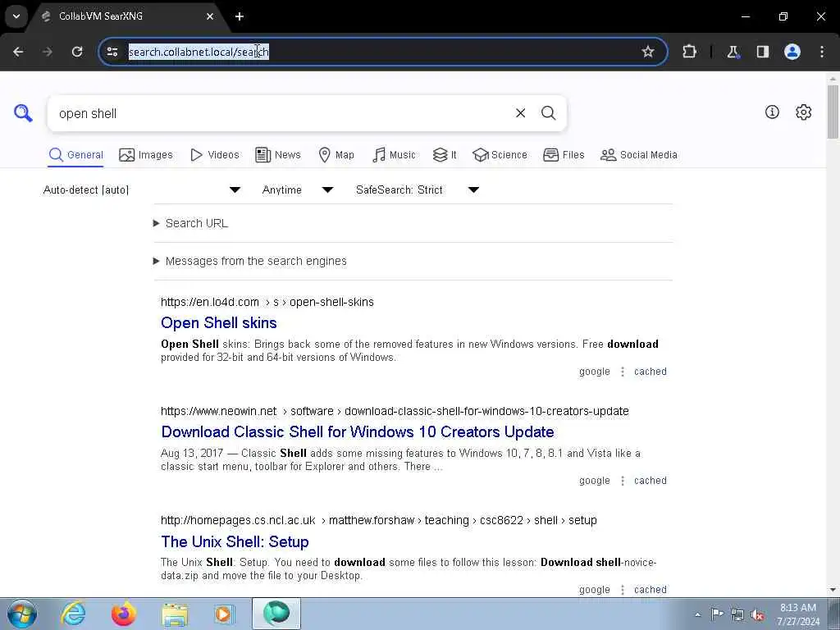Show hidden tray icons arrow
Image resolution: width=840 pixels, height=630 pixels.
(697, 614)
